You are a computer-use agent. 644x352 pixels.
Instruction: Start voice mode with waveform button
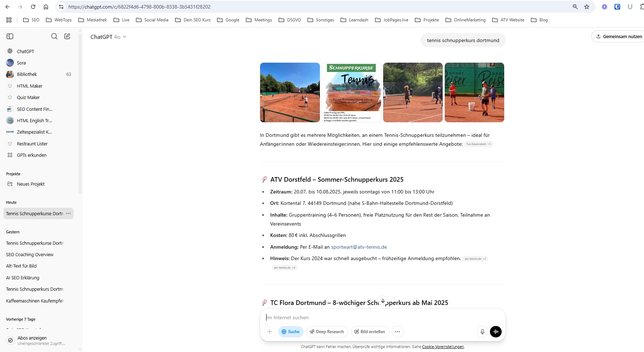496,332
